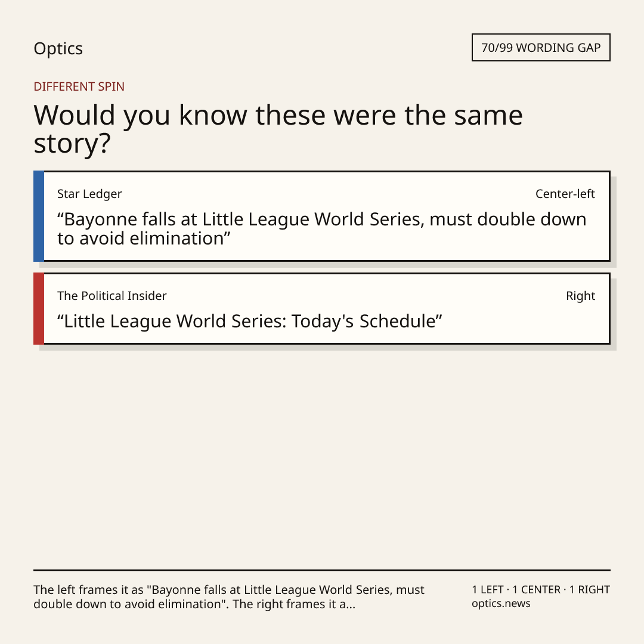Click the blue bias stripe
Viewport: 644px width, 644px height.
[39, 216]
